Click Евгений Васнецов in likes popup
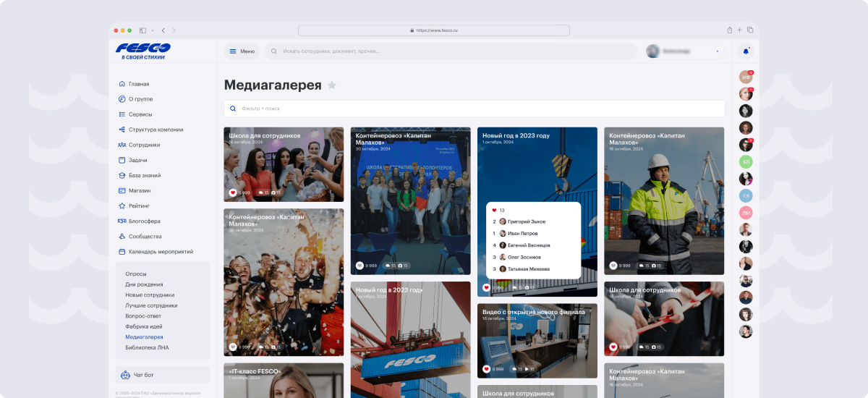This screenshot has height=398, width=868. point(529,245)
